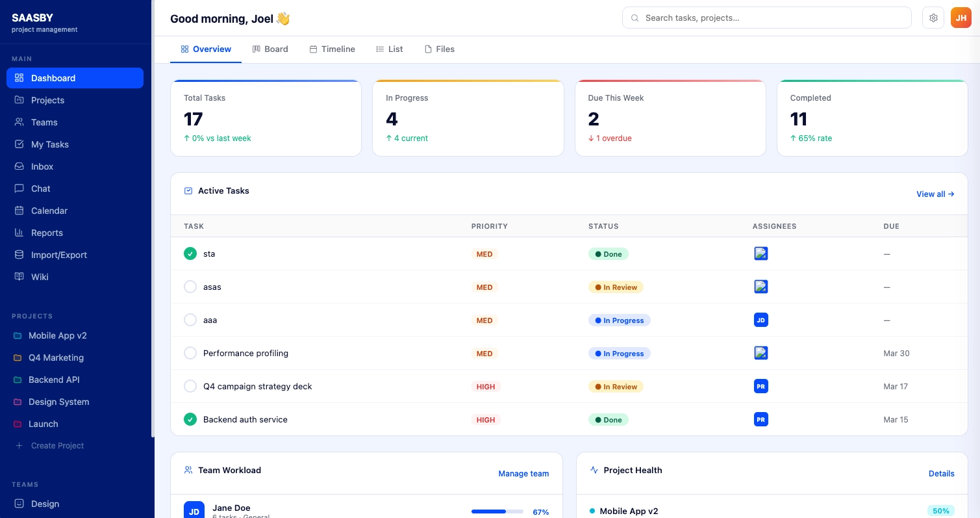980x518 pixels.
Task: Switch to the Board tab
Action: [270, 49]
